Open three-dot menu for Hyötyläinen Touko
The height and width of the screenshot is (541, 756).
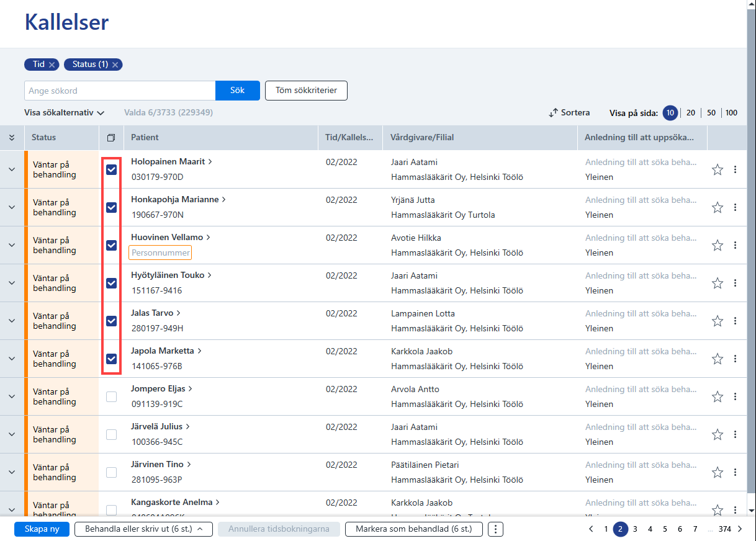[x=736, y=283]
